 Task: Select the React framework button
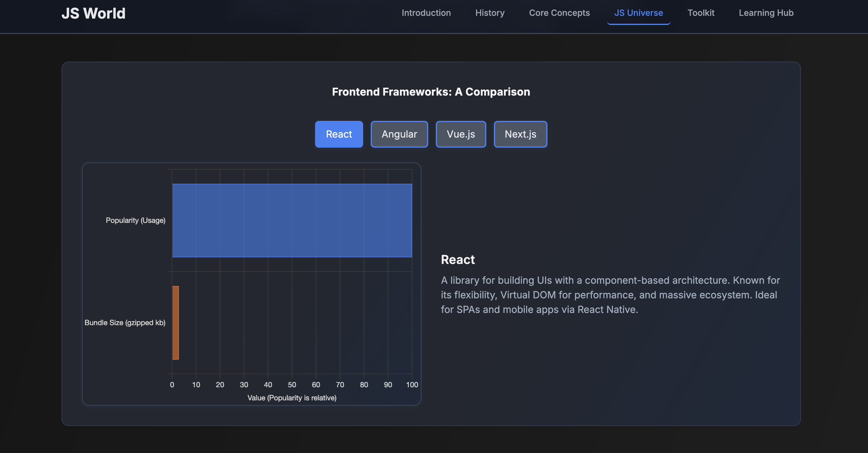coord(339,134)
